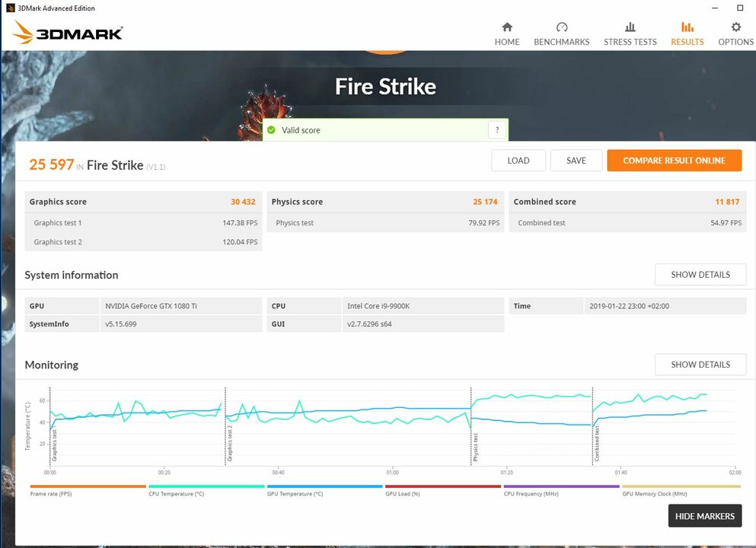The image size is (756, 548).
Task: Click the Fire Strike banner title
Action: point(386,87)
